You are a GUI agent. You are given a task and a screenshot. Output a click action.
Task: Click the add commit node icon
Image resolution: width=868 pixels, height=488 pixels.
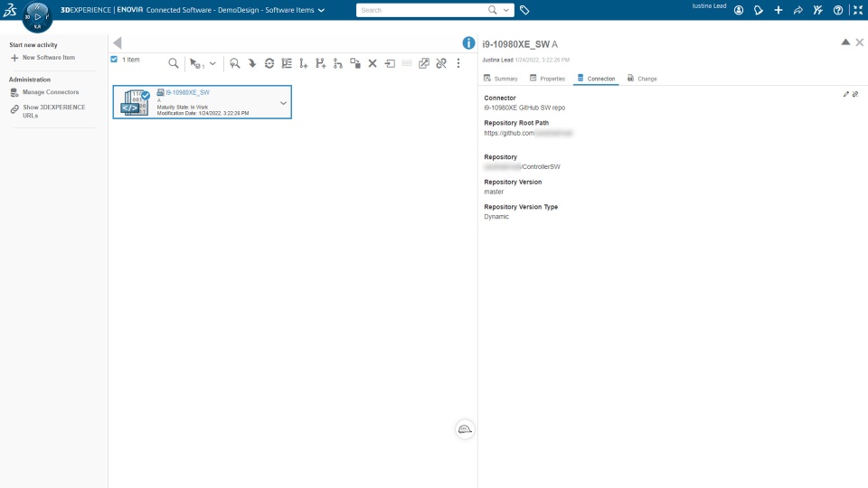point(304,63)
